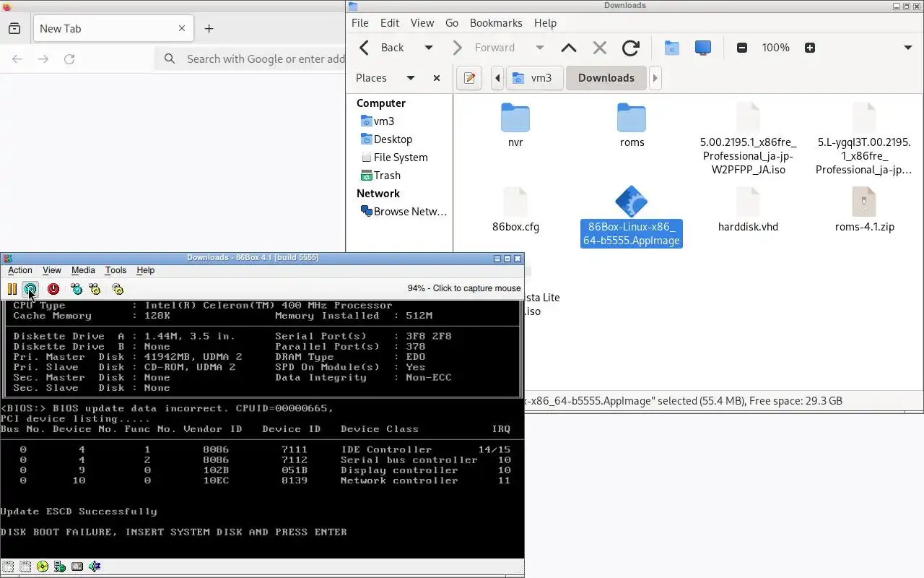Screen dimensions: 924x578
Task: Click the red ACPI power button in 86Box
Action: [53, 289]
